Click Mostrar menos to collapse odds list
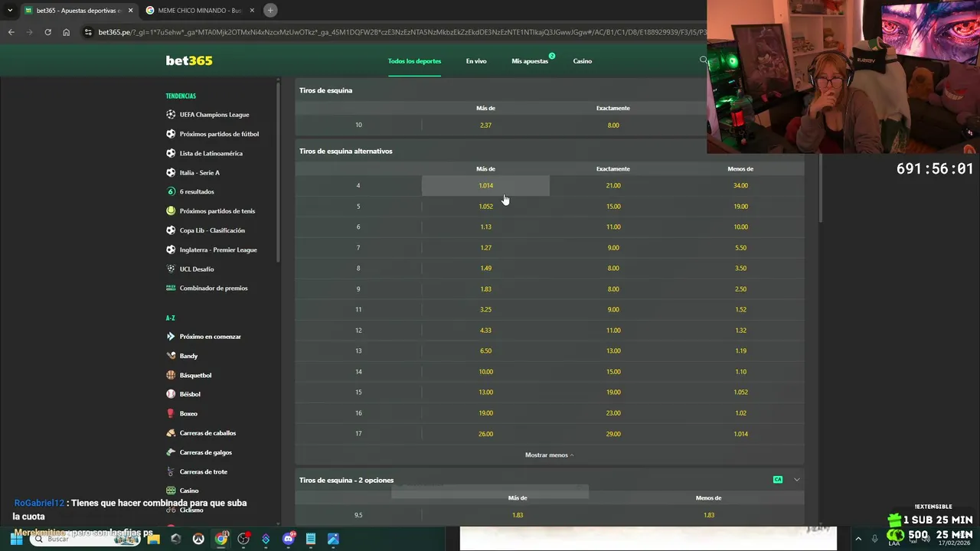 click(549, 455)
